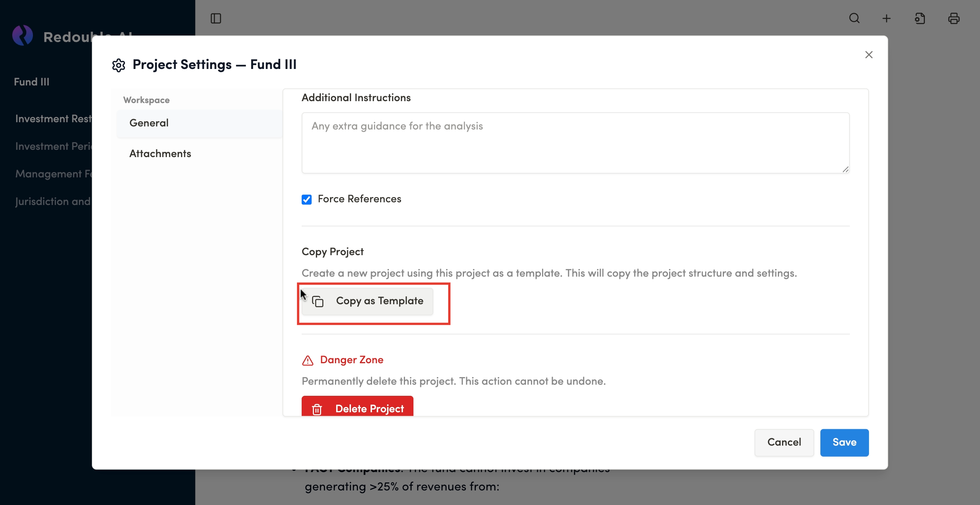Screen dimensions: 980x505
Task: Click Copy as Template button
Action: pos(367,301)
